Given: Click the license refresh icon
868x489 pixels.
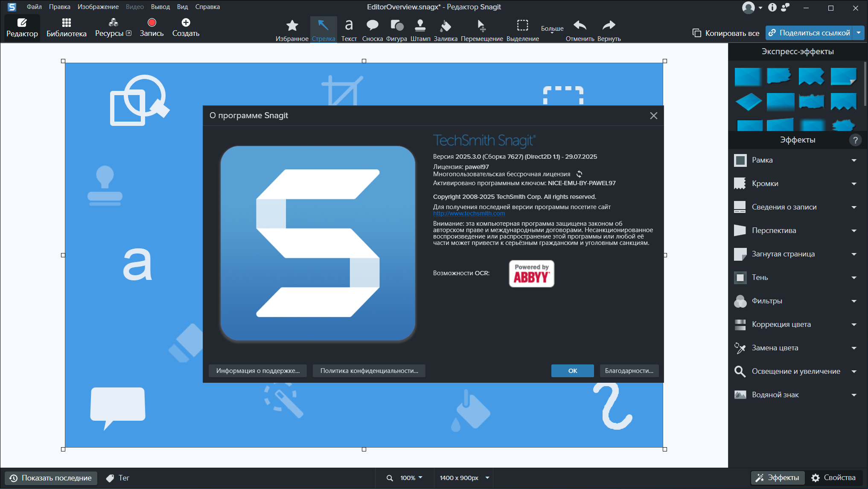Looking at the screenshot, I should [579, 174].
